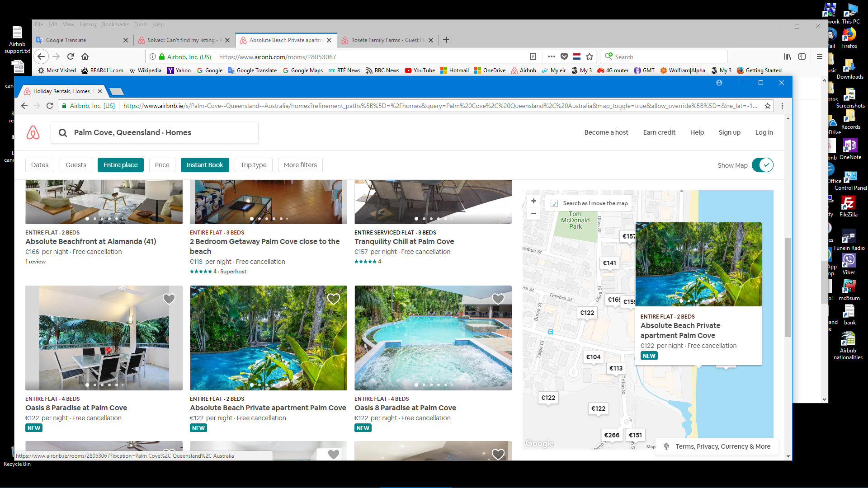Launch Viber from the desktop
Viewport: 868px width, 488px height.
pos(849,261)
